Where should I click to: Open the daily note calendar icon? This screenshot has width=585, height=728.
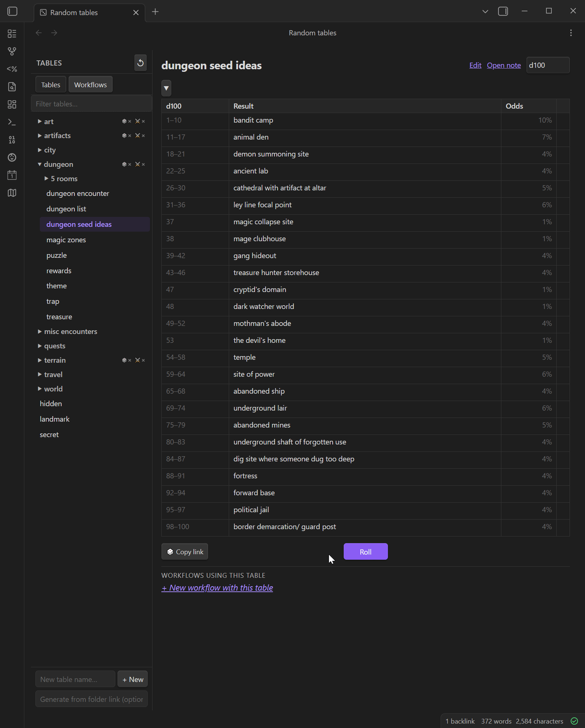point(12,175)
